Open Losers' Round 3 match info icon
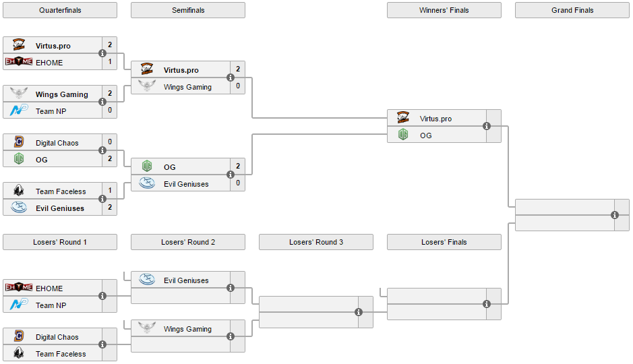The width and height of the screenshot is (633, 364). click(x=359, y=312)
